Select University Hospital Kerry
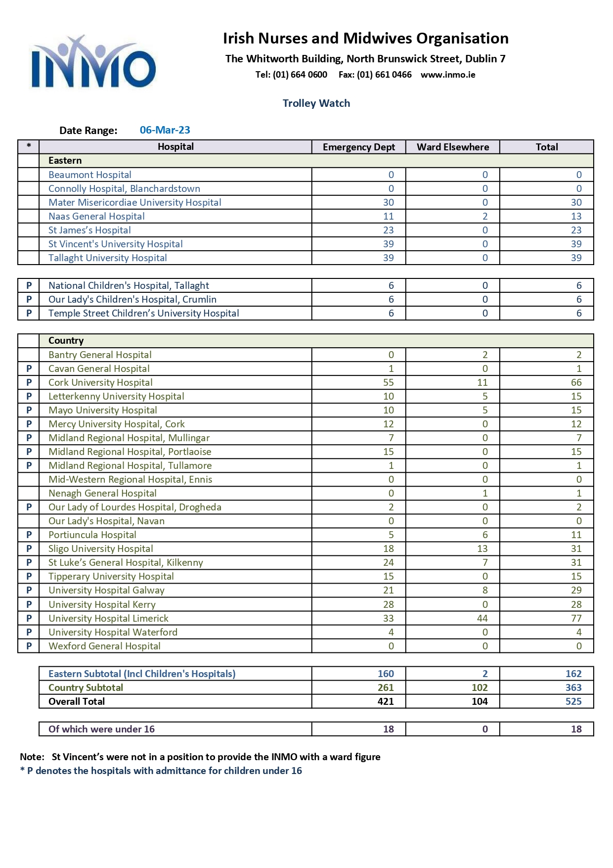 [x=102, y=604]
